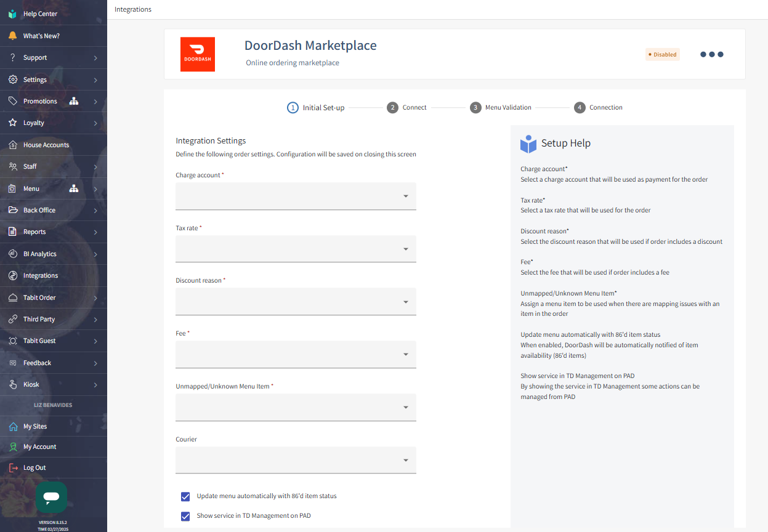Viewport: 768px width, 532px height.
Task: Click the Integrations globe icon in sidebar
Action: tap(12, 275)
